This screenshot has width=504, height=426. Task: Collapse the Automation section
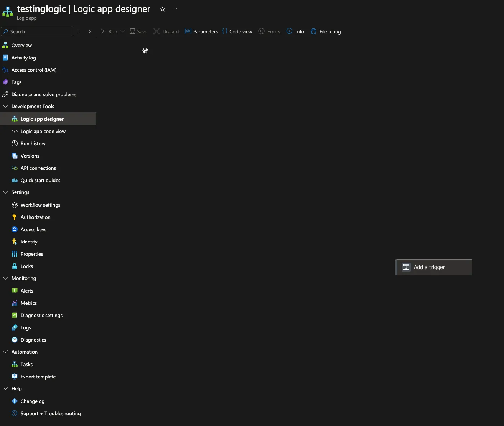[x=5, y=352]
